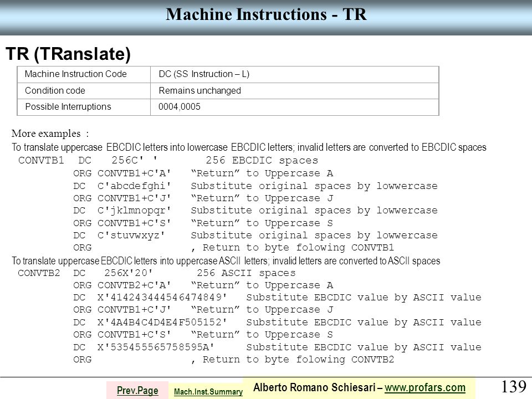532x399 pixels.
Task: Select the slide title 'Machine Instructions - TR'
Action: [266, 14]
